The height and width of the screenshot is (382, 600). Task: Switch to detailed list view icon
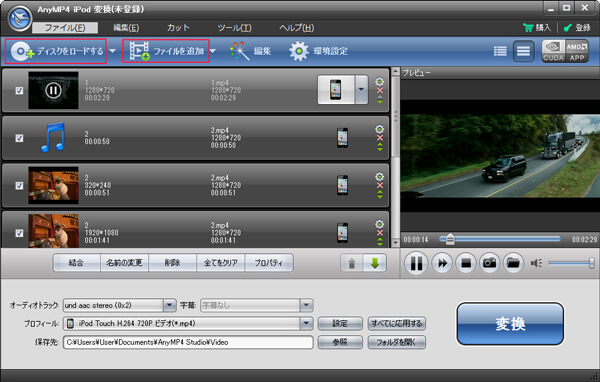click(500, 51)
